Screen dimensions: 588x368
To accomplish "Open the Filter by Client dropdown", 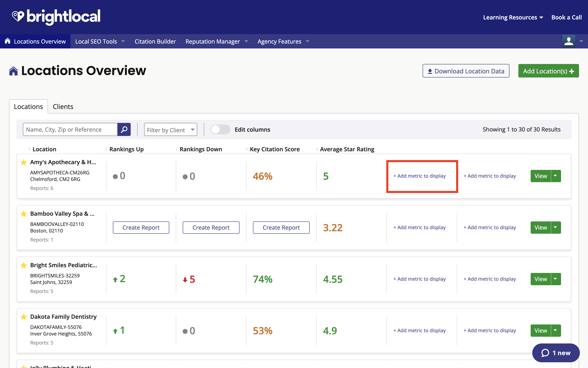I will 170,130.
